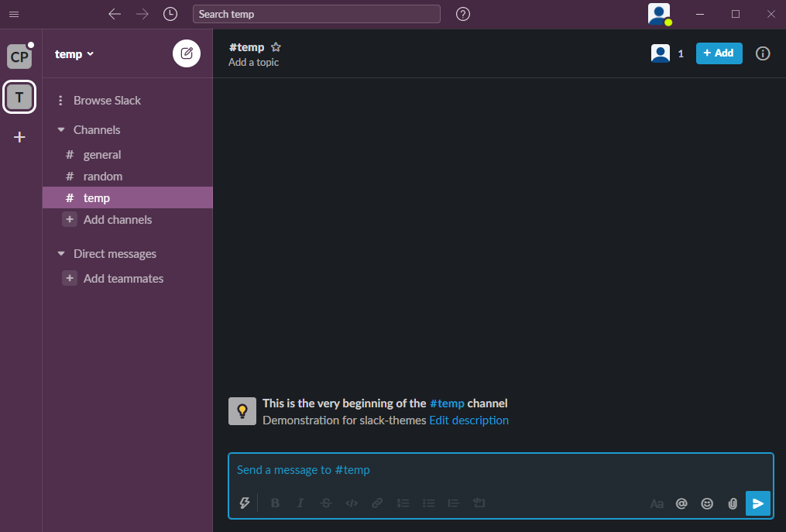The image size is (786, 532).
Task: Select the temp channel in sidebar
Action: click(128, 197)
